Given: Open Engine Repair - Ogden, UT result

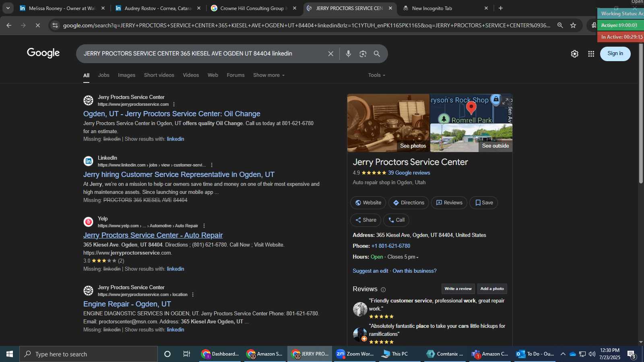Looking at the screenshot, I should coord(127,304).
